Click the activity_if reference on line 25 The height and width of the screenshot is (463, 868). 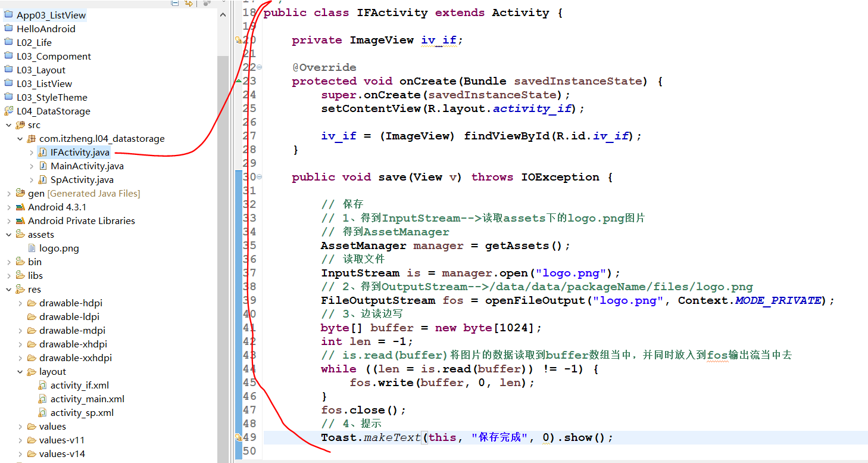532,108
